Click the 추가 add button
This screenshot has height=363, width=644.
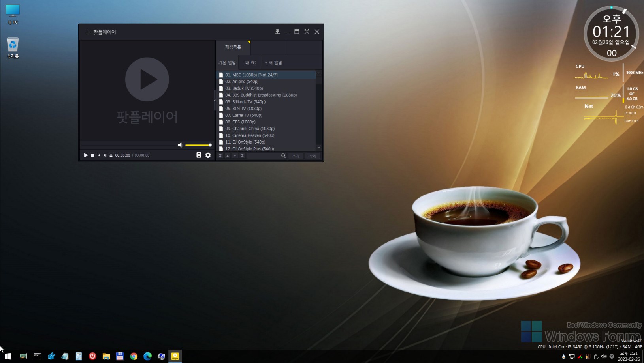(x=296, y=156)
